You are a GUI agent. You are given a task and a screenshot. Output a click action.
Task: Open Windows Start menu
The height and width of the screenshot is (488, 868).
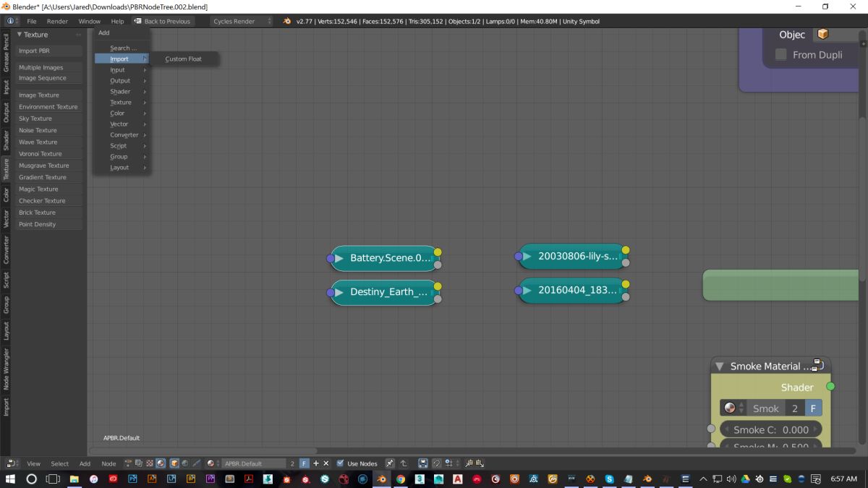[11, 479]
